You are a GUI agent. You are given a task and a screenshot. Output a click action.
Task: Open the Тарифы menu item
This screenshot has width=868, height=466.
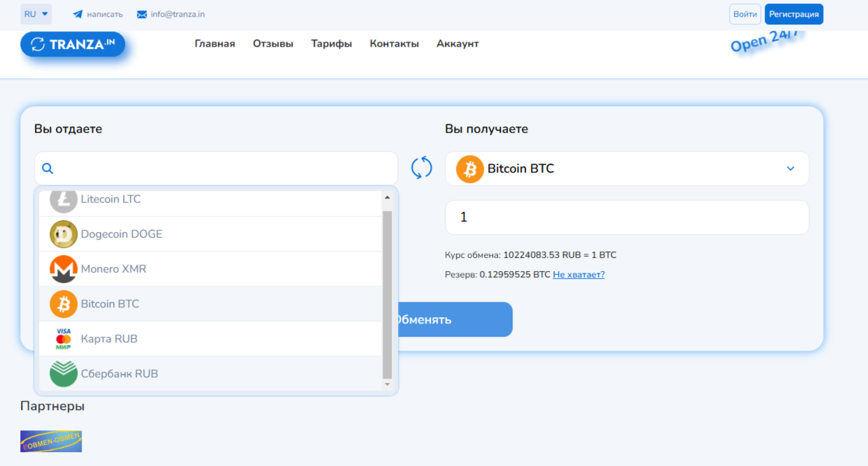point(332,43)
